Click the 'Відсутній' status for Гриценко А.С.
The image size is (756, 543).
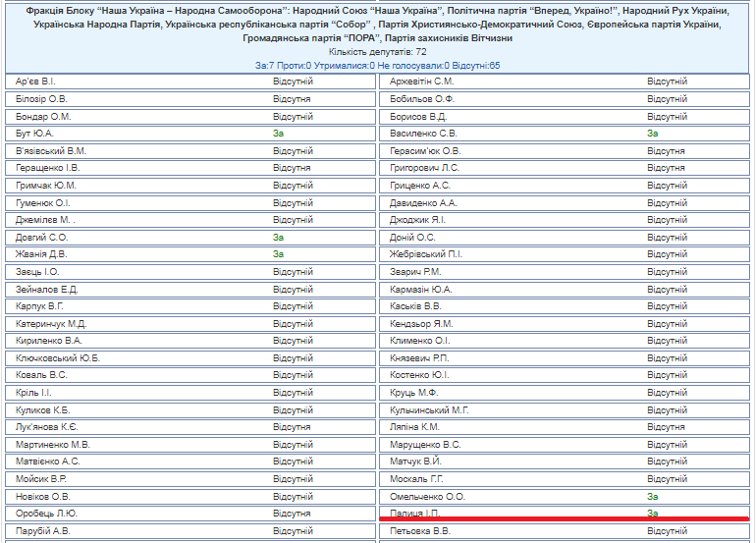tap(666, 186)
